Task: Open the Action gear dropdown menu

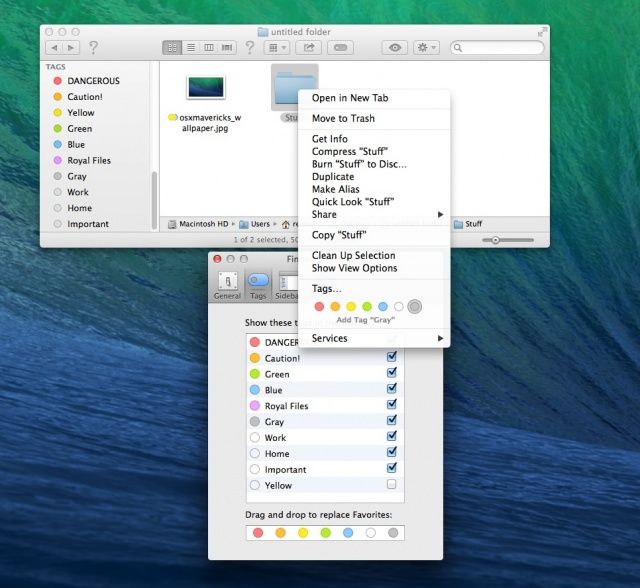Action: (x=426, y=48)
